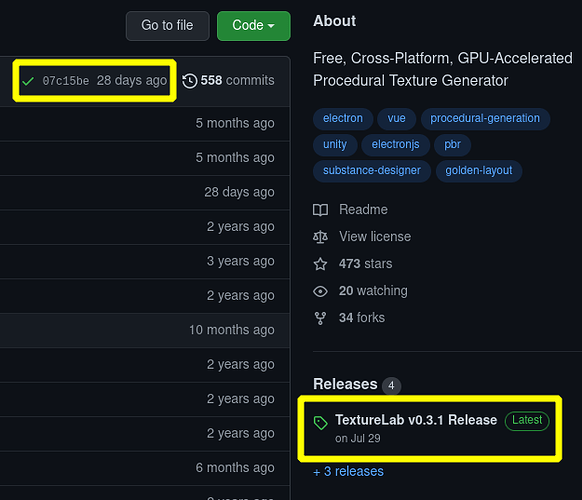Click the repository description text

pyautogui.click(x=443, y=69)
